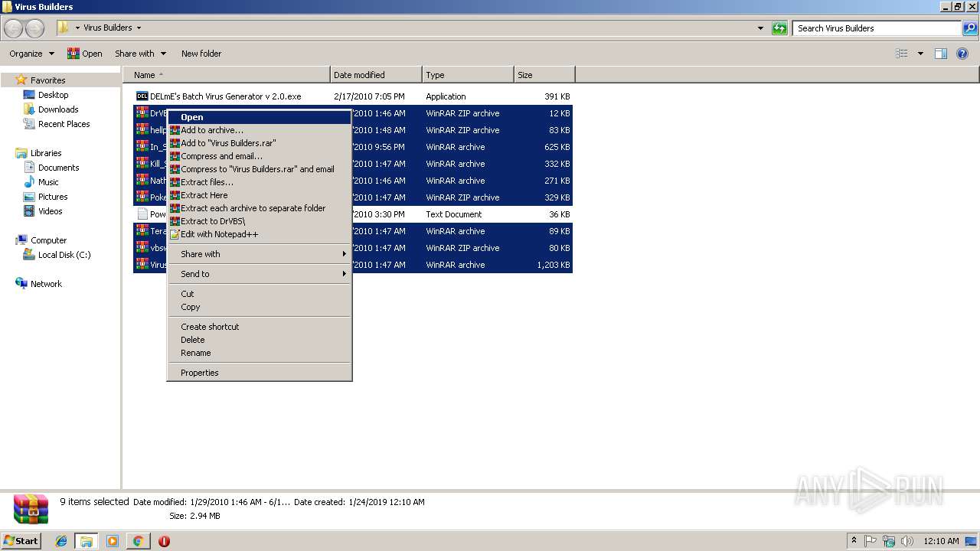
Task: Click the Back navigation arrow
Action: coord(14,28)
